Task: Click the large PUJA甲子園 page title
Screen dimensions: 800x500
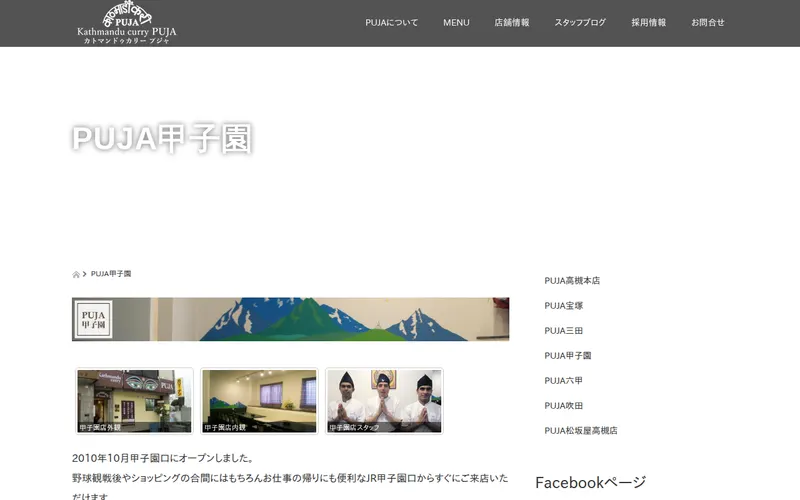Action: click(162, 138)
